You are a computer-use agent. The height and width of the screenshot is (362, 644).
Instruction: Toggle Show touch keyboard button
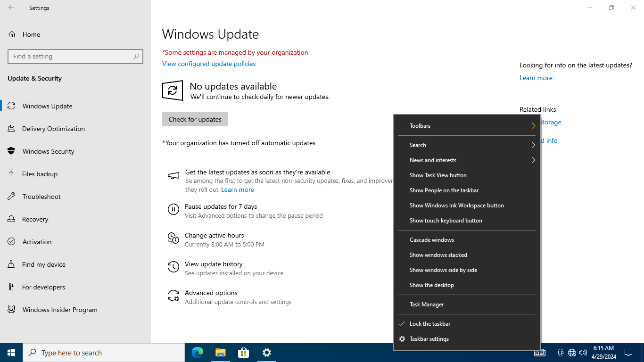tap(467, 221)
